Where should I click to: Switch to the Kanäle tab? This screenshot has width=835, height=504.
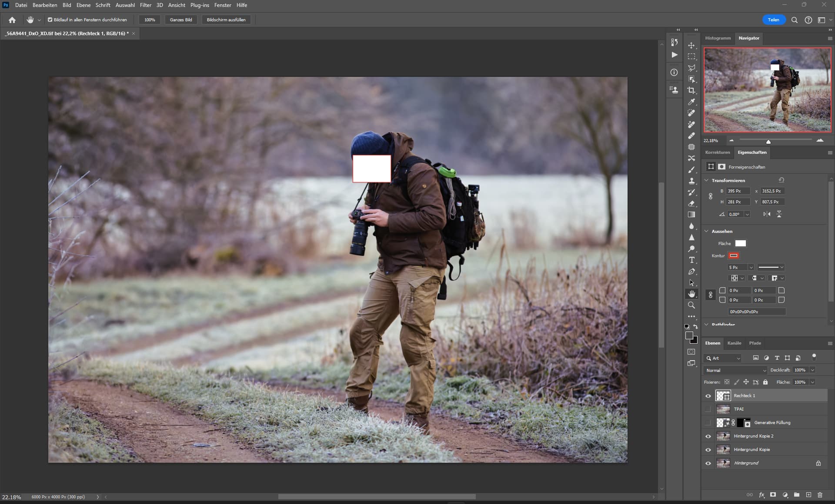[x=734, y=343]
